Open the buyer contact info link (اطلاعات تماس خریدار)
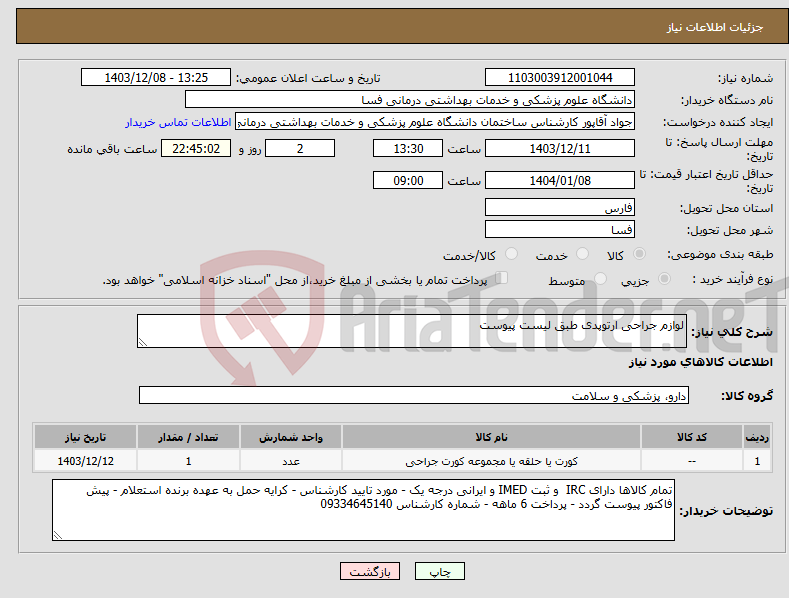This screenshot has width=789, height=598. (x=178, y=122)
